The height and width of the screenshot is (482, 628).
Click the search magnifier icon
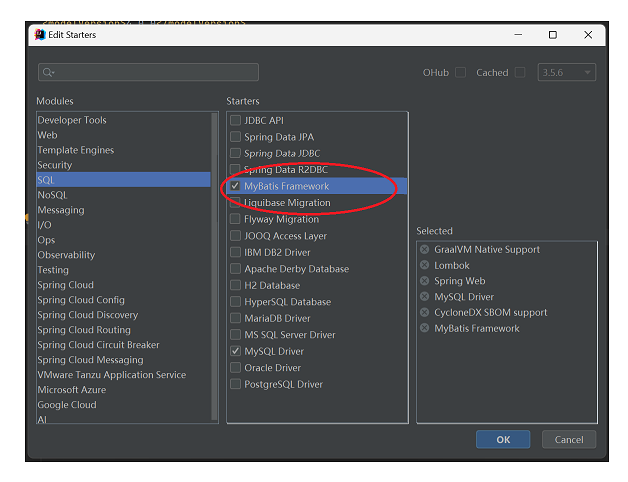coord(48,73)
